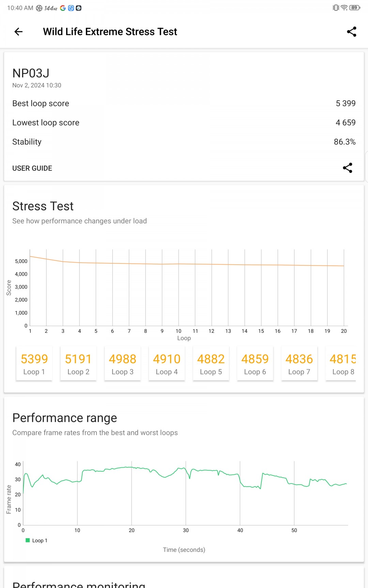Tap the 144Hz refresh rate indicator

50,8
